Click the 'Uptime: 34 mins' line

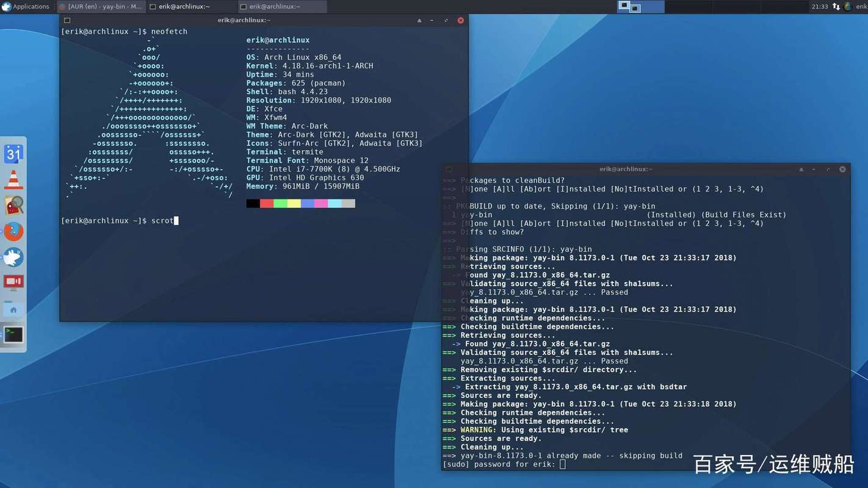(x=280, y=74)
